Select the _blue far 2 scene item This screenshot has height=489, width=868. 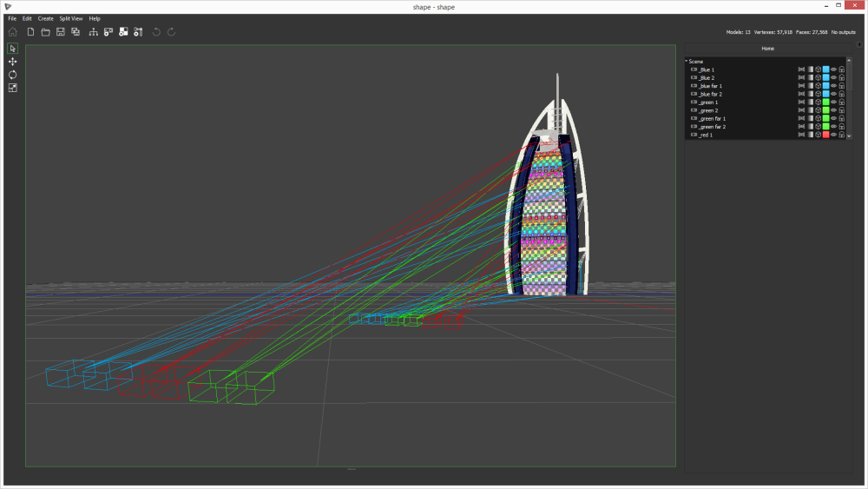pos(710,94)
